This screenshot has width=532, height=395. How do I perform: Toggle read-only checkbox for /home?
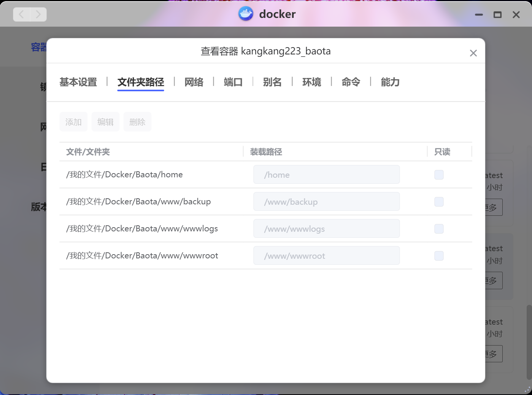click(x=439, y=175)
